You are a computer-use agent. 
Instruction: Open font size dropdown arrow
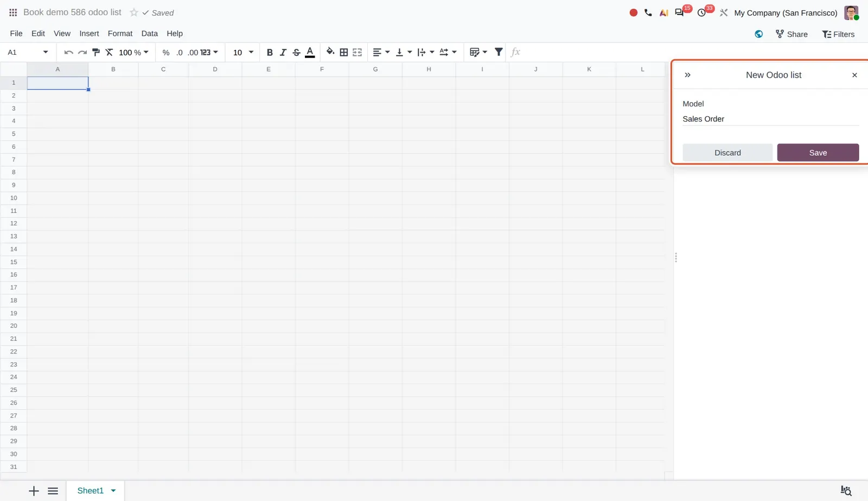pyautogui.click(x=251, y=53)
